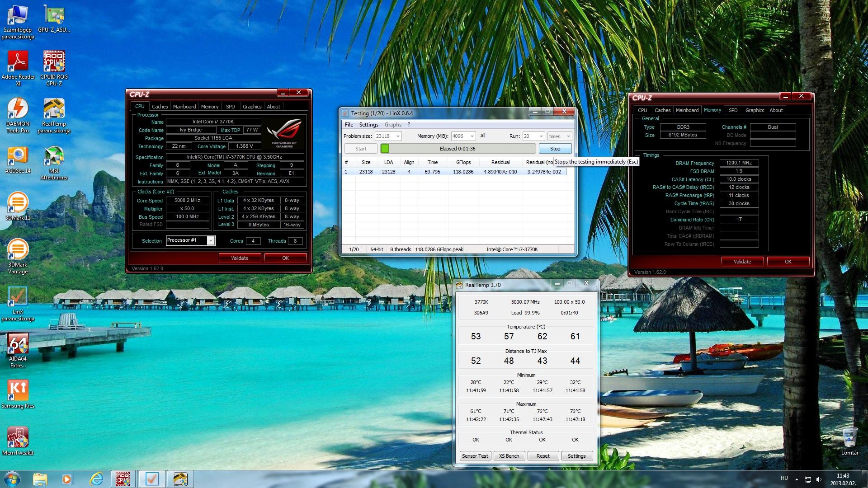The image size is (868, 488).
Task: Open the Graphics tab in left CPU-Z
Action: click(x=252, y=107)
